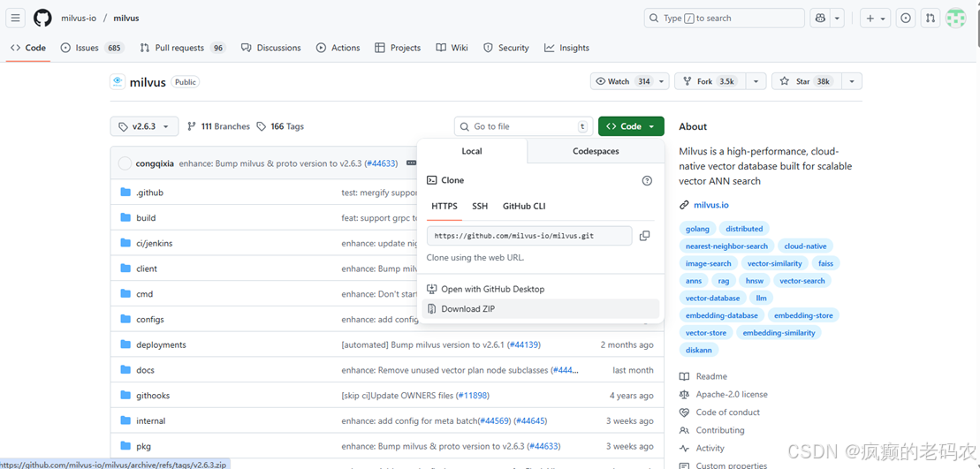The image size is (980, 469).
Task: Click the golang topic tag
Action: coord(697,229)
